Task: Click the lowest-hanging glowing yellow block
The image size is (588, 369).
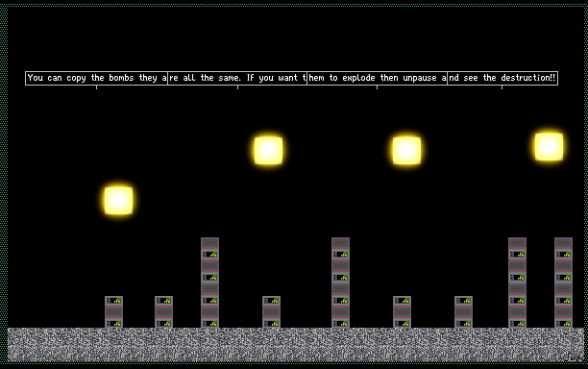Action: [118, 200]
